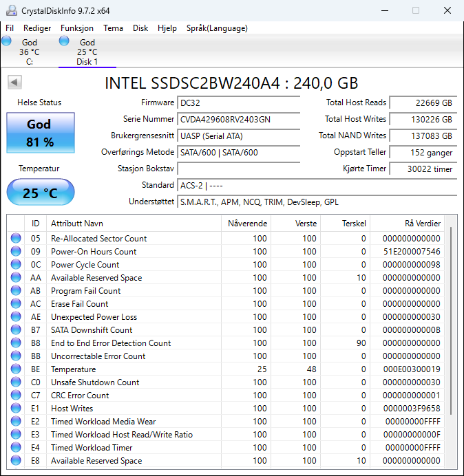Click Total NAND Writes value 137083 GB
The width and height of the screenshot is (464, 476).
coord(423,136)
